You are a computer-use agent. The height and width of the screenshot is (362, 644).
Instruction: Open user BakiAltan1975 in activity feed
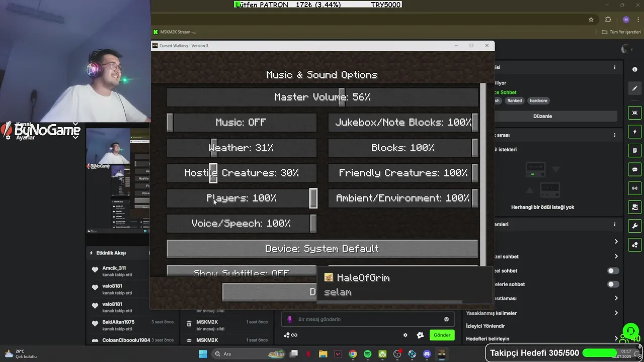tap(118, 322)
